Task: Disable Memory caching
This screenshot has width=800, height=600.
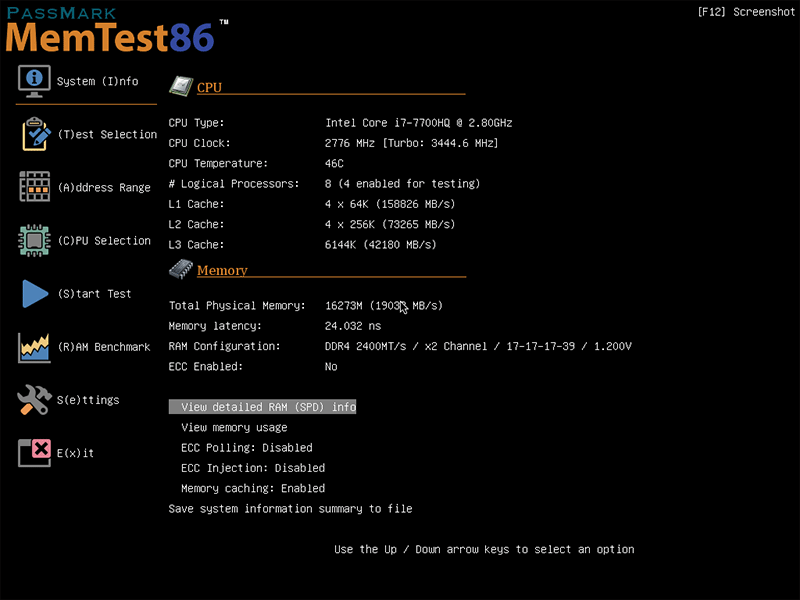Action: pos(249,488)
